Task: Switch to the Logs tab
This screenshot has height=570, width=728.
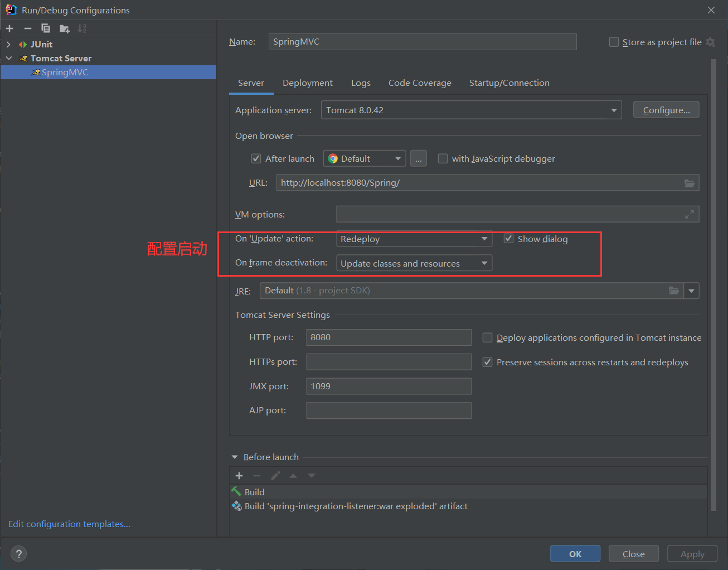Action: (361, 83)
